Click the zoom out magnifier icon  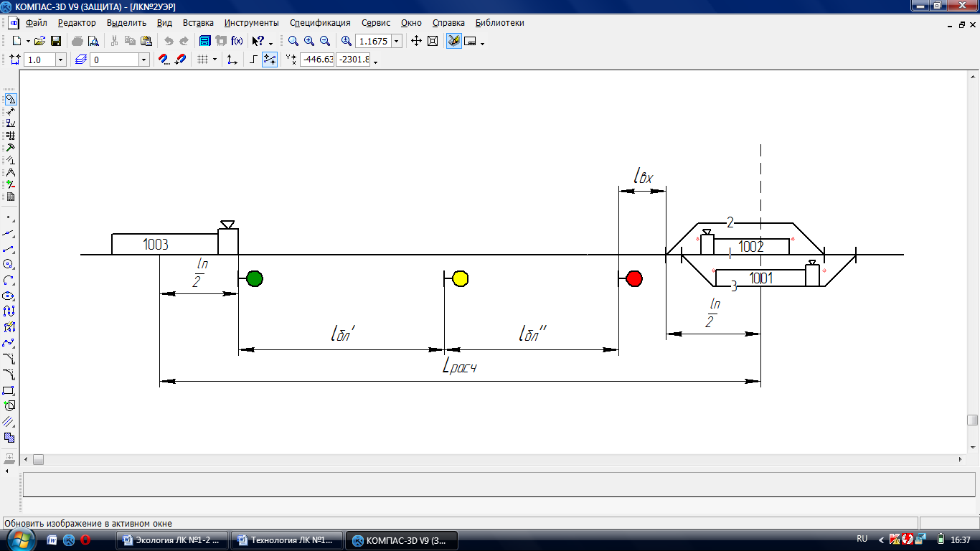[x=324, y=42]
